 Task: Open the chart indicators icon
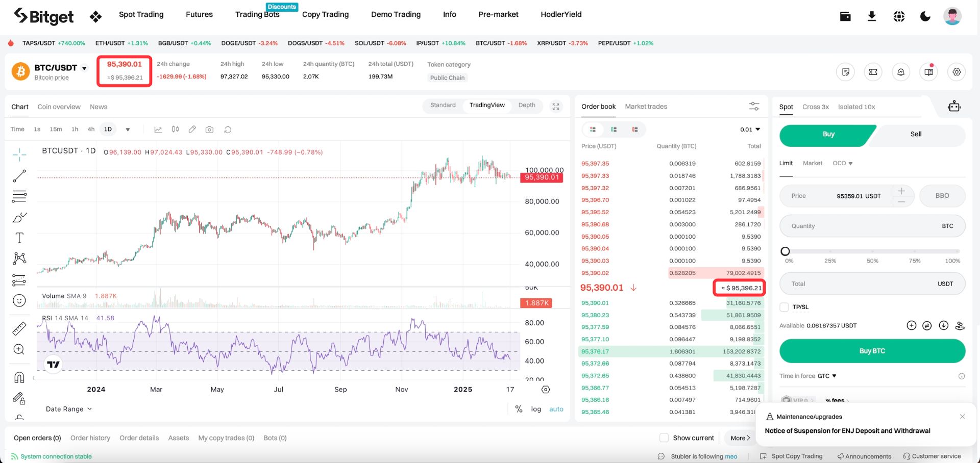pos(158,130)
